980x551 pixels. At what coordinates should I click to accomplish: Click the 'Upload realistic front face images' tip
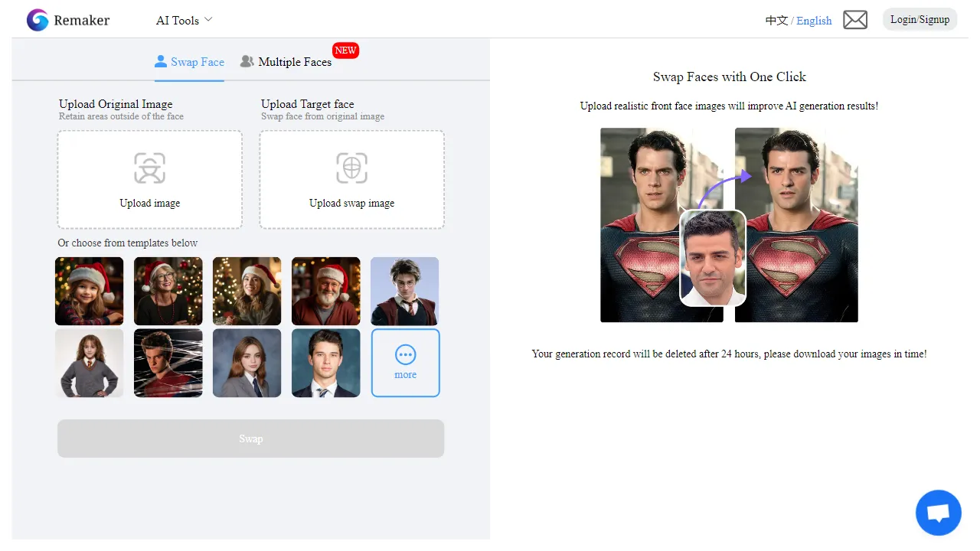click(729, 106)
